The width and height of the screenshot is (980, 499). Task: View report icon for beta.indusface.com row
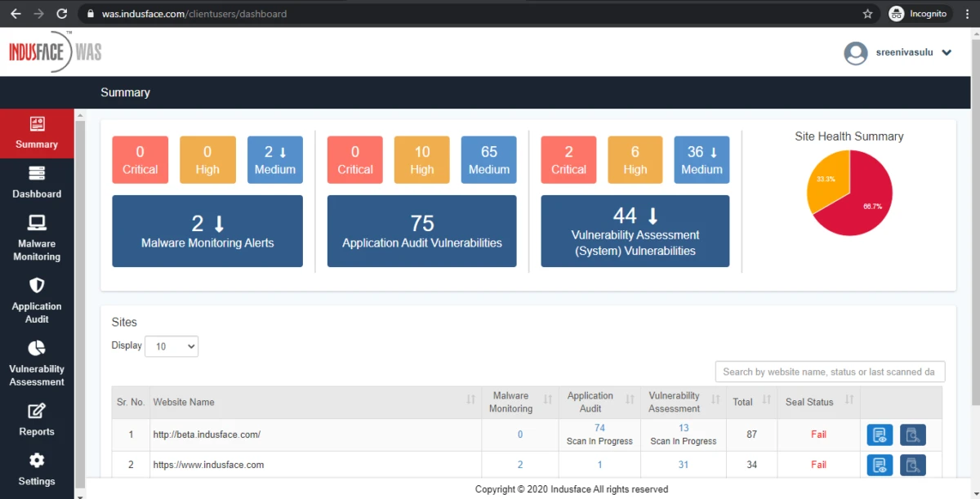[880, 434]
